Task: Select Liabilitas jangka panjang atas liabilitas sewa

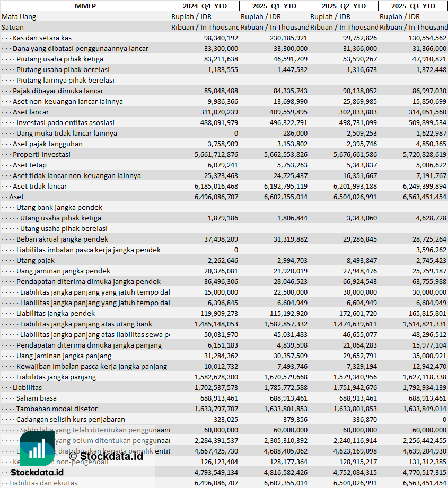Action: pos(95,334)
